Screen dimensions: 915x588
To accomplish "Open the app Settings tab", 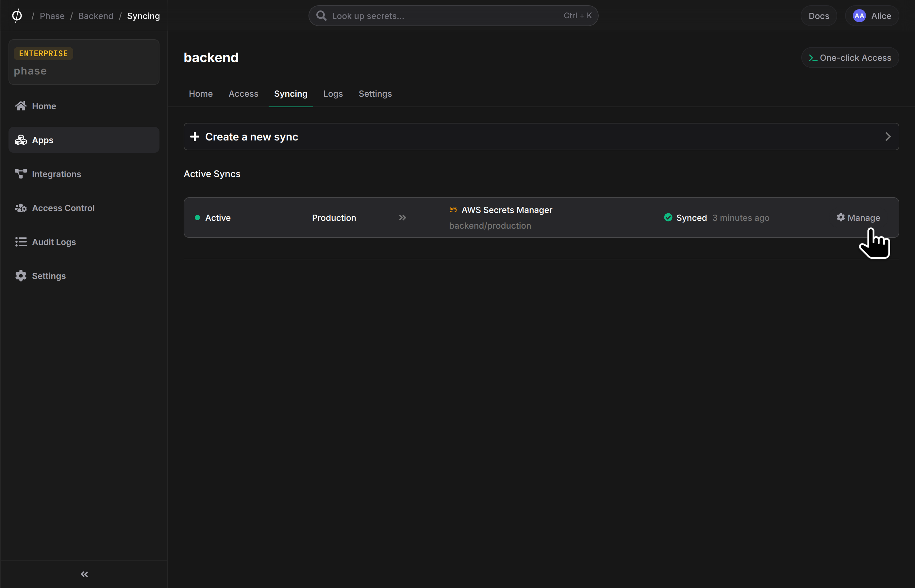I will tap(375, 93).
